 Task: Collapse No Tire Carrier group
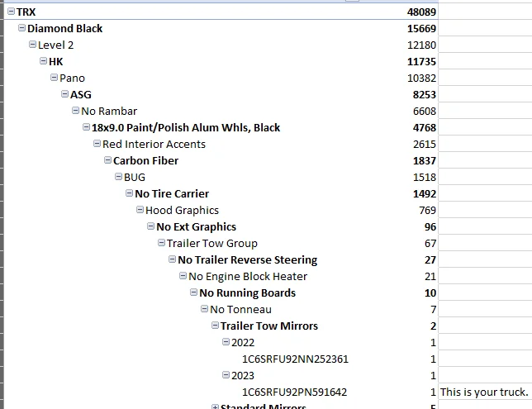(x=129, y=193)
